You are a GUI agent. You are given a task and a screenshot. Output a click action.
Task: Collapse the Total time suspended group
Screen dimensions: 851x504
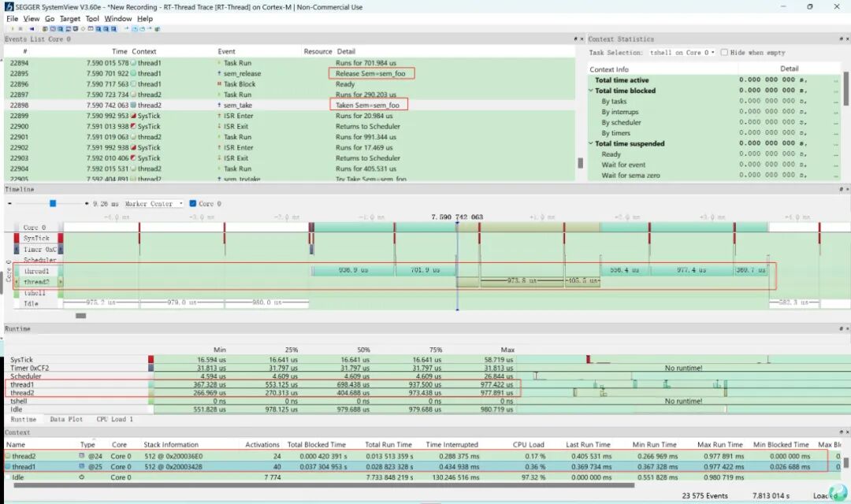coord(591,143)
